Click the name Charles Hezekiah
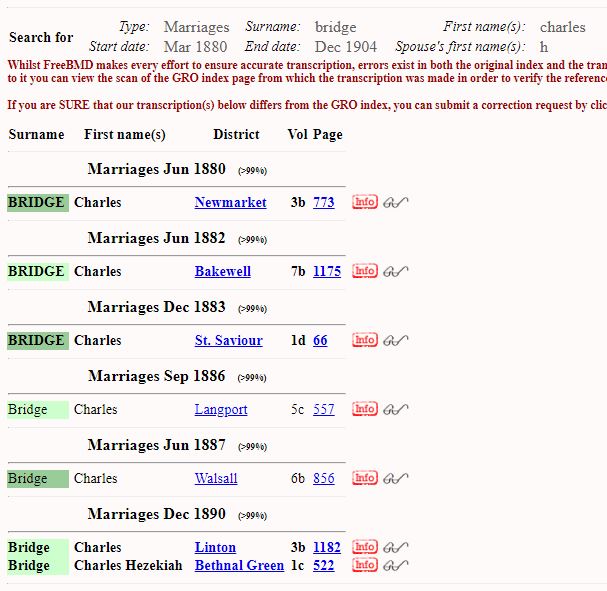 pos(128,565)
